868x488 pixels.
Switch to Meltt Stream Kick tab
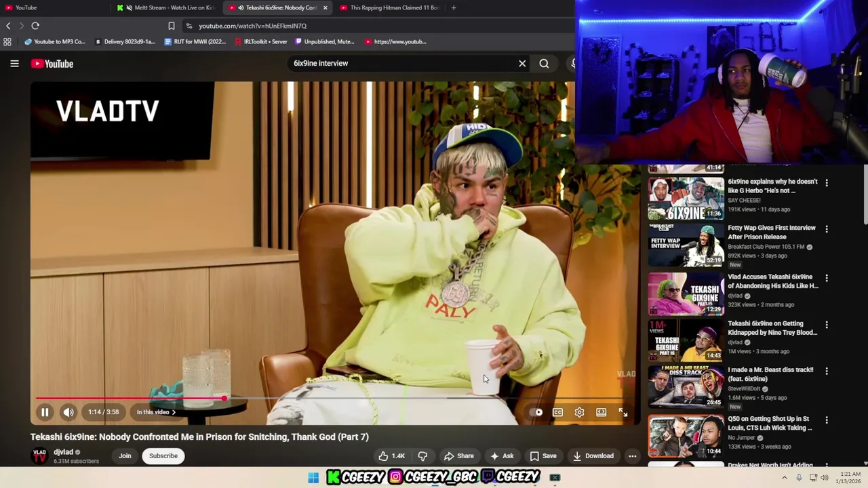click(166, 7)
